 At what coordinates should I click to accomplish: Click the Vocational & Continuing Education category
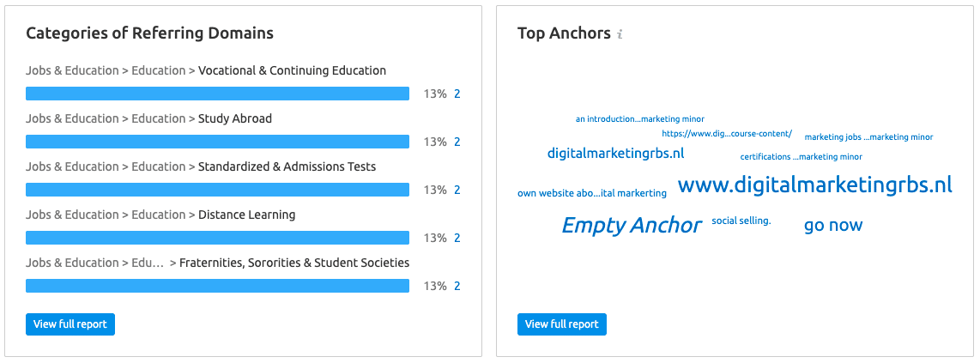coord(292,70)
